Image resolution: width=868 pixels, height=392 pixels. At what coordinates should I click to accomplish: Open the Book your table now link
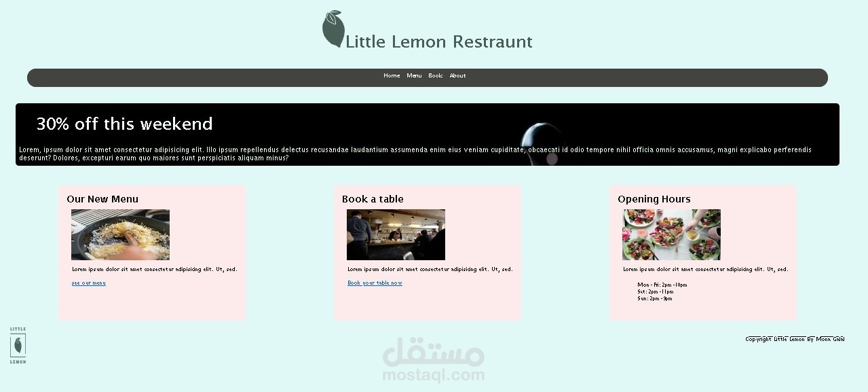pos(375,283)
